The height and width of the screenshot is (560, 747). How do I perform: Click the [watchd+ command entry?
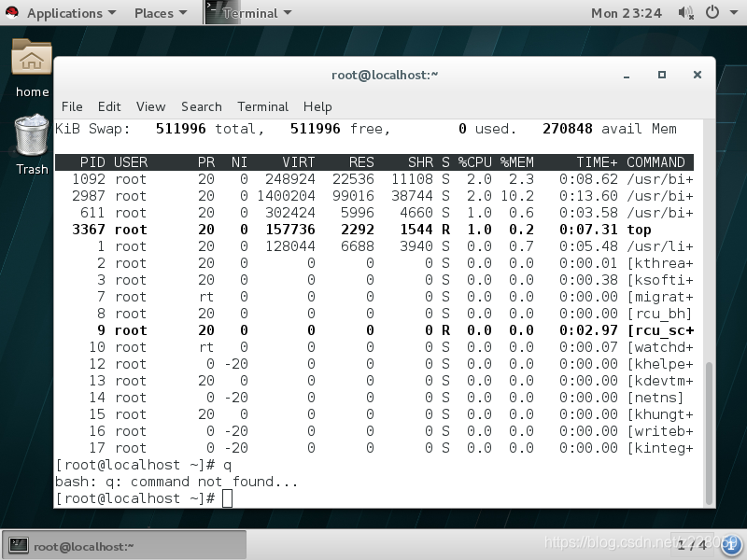click(660, 346)
